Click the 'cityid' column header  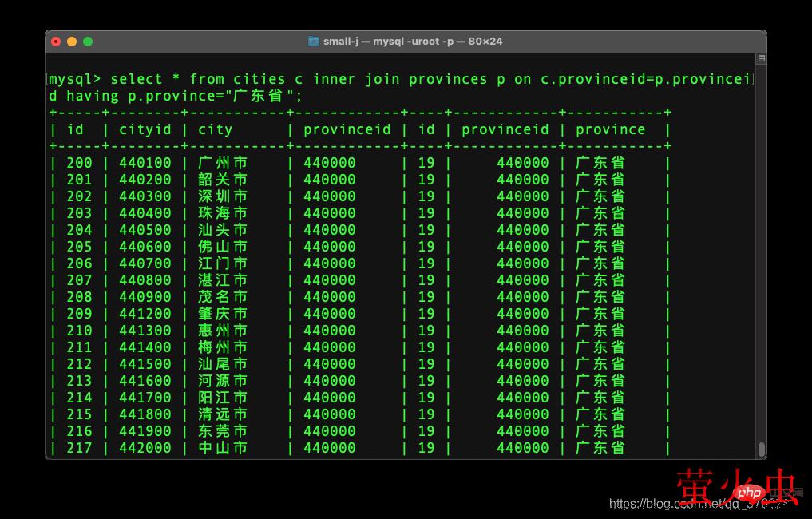(145, 129)
